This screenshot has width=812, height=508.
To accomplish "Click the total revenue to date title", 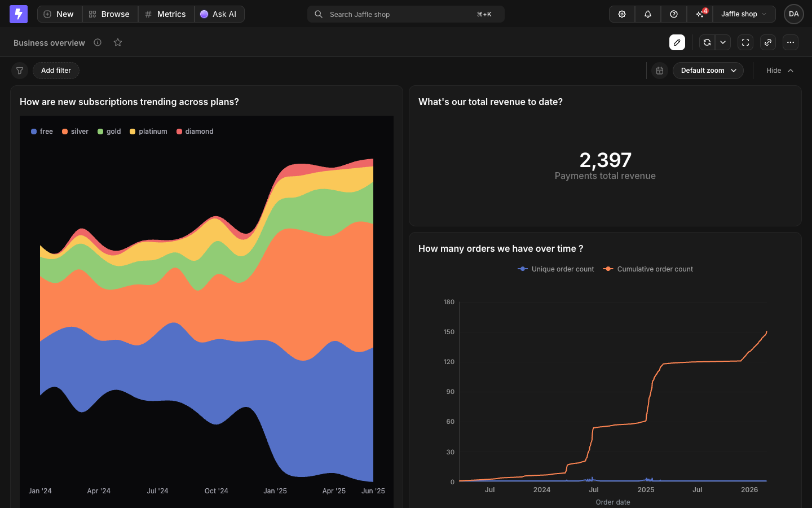I will 491,102.
